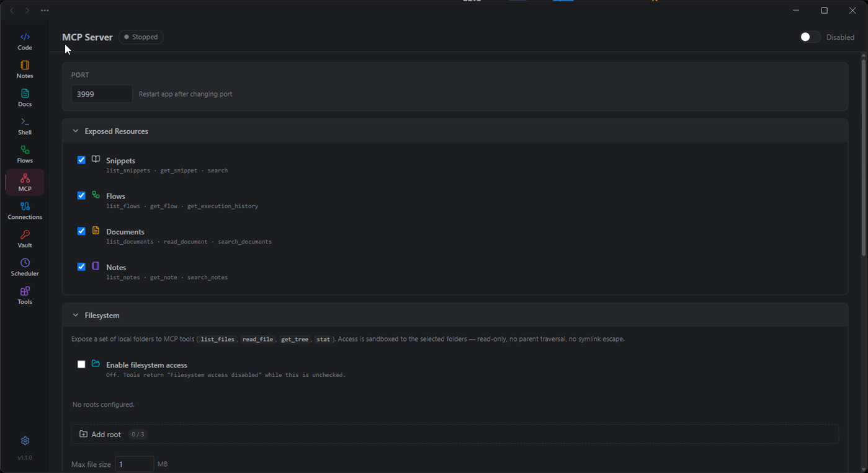Image resolution: width=868 pixels, height=473 pixels.
Task: Check Enable filesystem access
Action: point(81,365)
